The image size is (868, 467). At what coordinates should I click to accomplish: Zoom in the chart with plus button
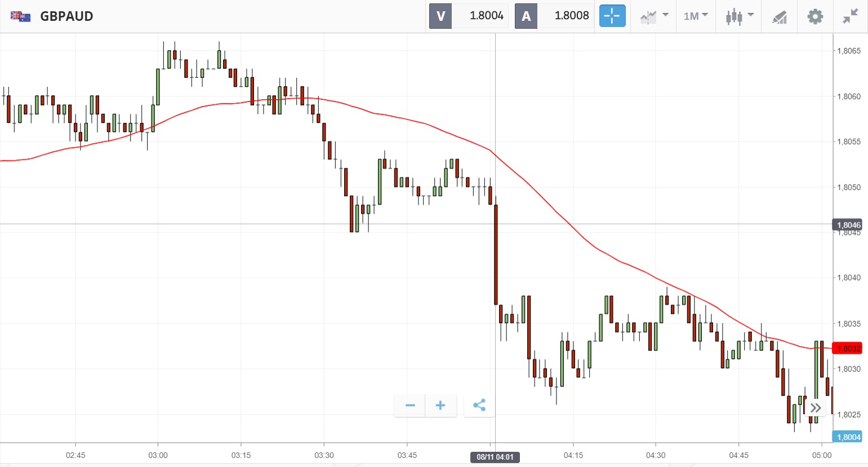tap(440, 405)
